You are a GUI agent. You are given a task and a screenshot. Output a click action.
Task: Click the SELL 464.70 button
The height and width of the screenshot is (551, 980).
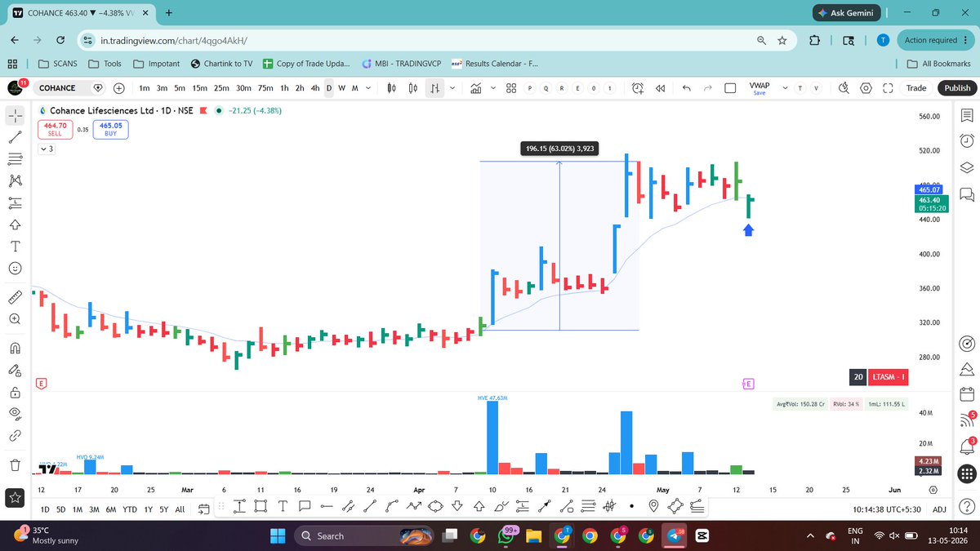pyautogui.click(x=55, y=129)
